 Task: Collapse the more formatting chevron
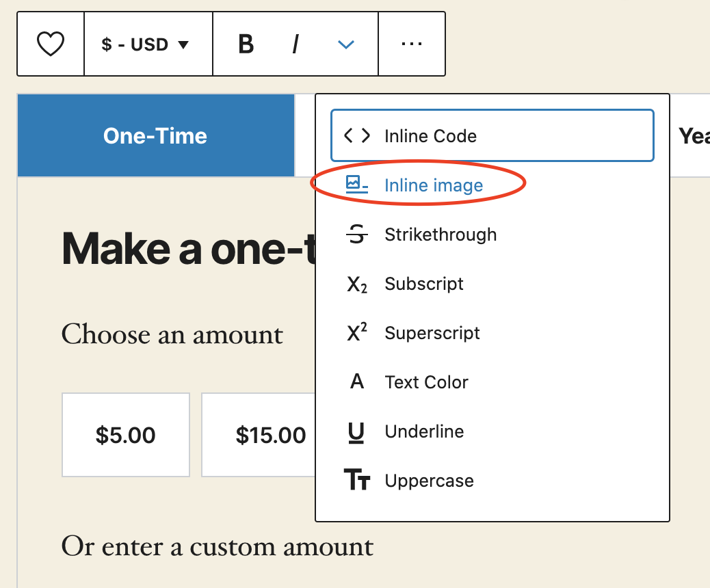click(346, 44)
